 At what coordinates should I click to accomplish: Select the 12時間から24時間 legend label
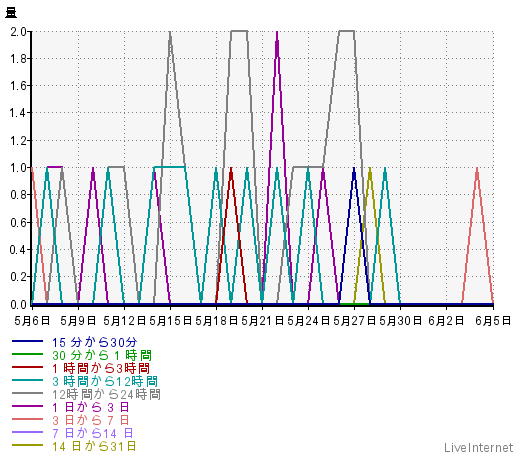click(106, 394)
